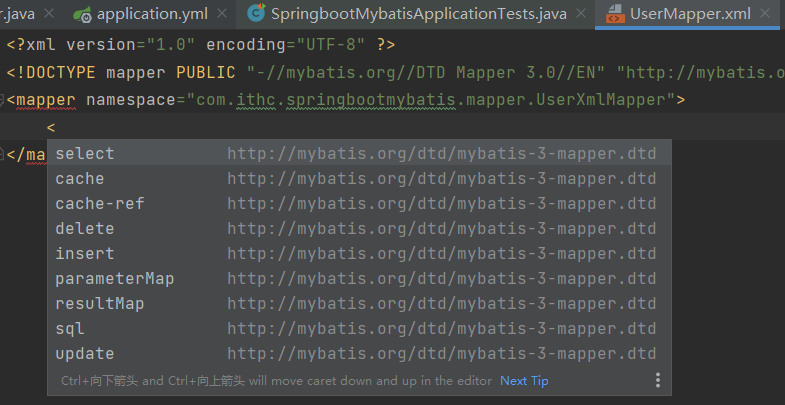The height and width of the screenshot is (405, 785).
Task: Choose the insert completion suggestion
Action: [359, 253]
